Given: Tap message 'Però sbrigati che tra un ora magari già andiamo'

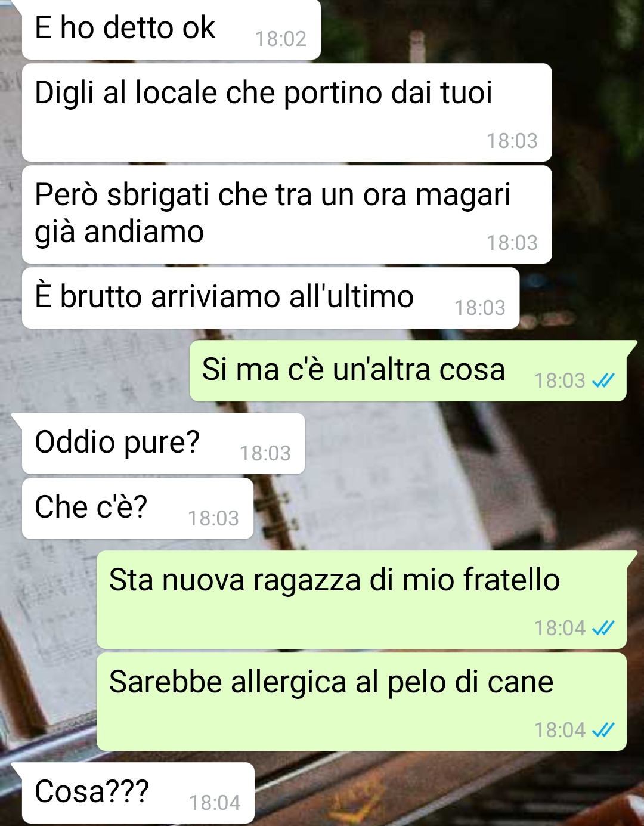Looking at the screenshot, I should [x=287, y=215].
